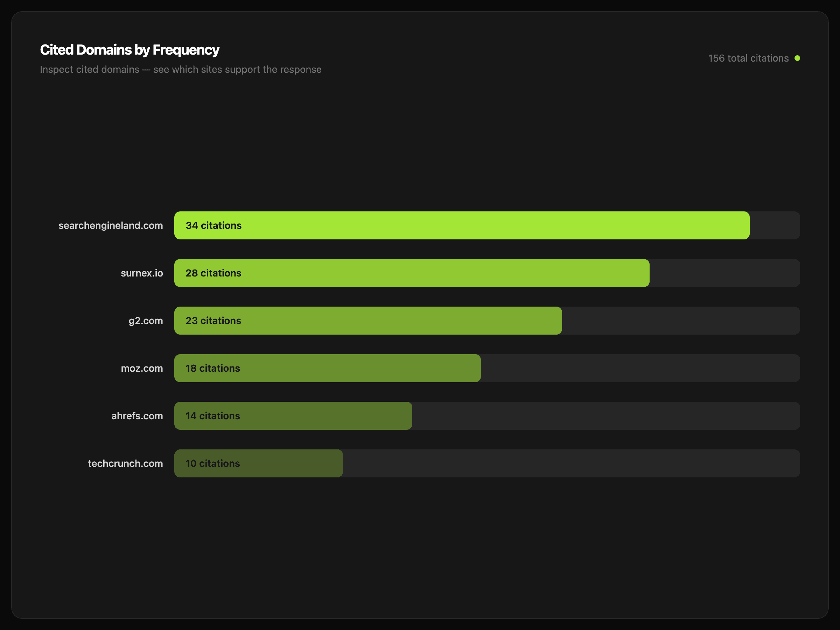
Task: Click the g2.com domain label
Action: click(x=146, y=321)
